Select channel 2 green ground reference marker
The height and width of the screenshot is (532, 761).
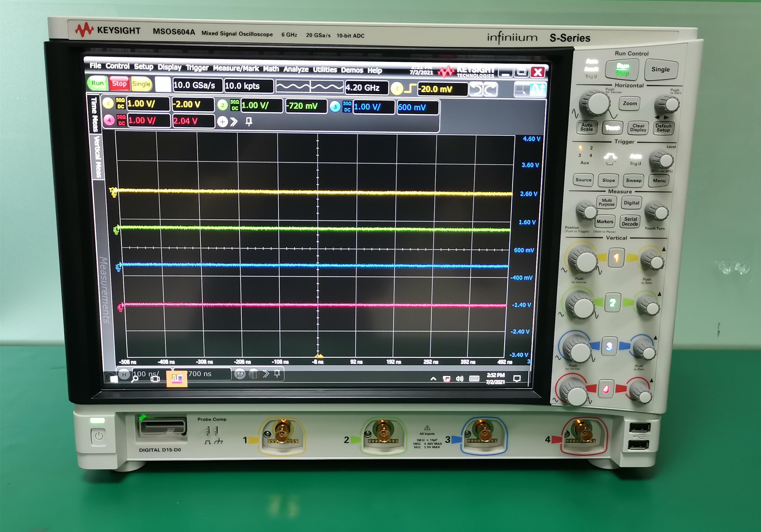[x=116, y=230]
